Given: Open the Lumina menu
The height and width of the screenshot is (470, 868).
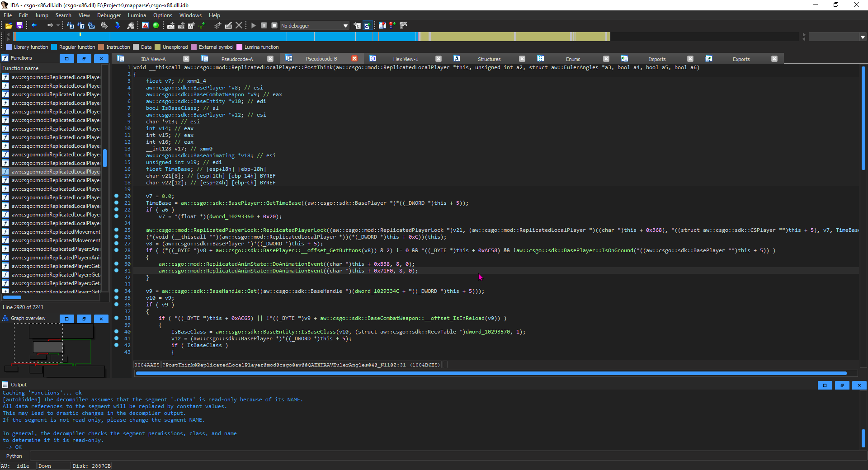Looking at the screenshot, I should point(137,15).
